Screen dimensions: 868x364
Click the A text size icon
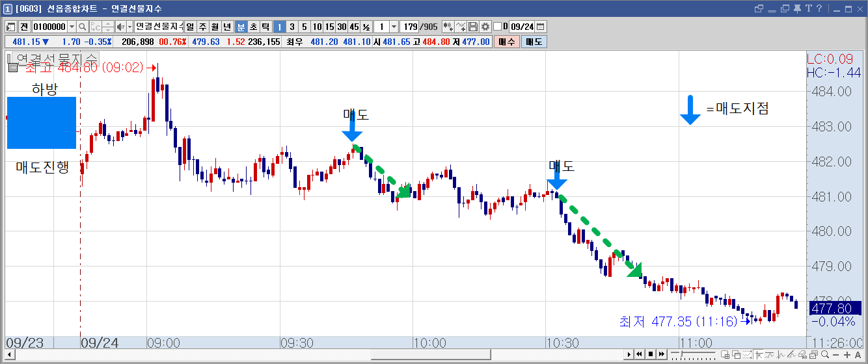tap(858, 355)
